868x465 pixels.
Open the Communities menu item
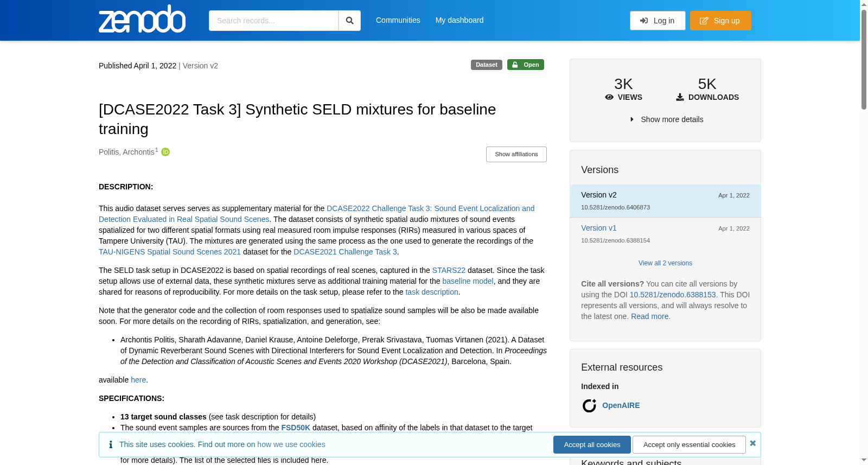398,20
